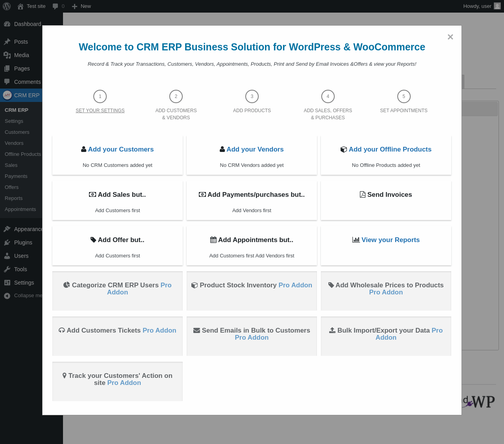The width and height of the screenshot is (504, 444).
Task: Open Reports submenu item
Action: pos(14,198)
